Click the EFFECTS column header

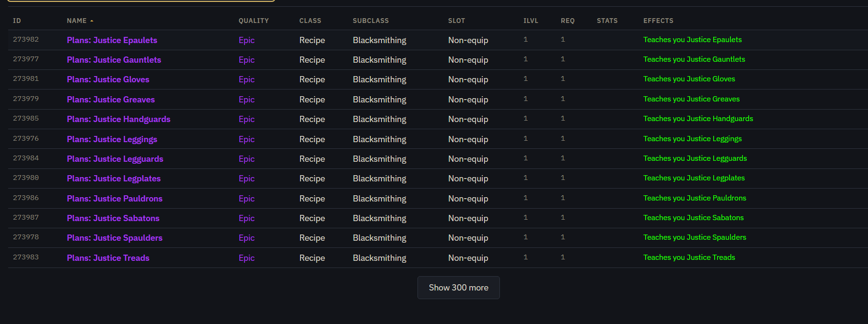point(658,21)
